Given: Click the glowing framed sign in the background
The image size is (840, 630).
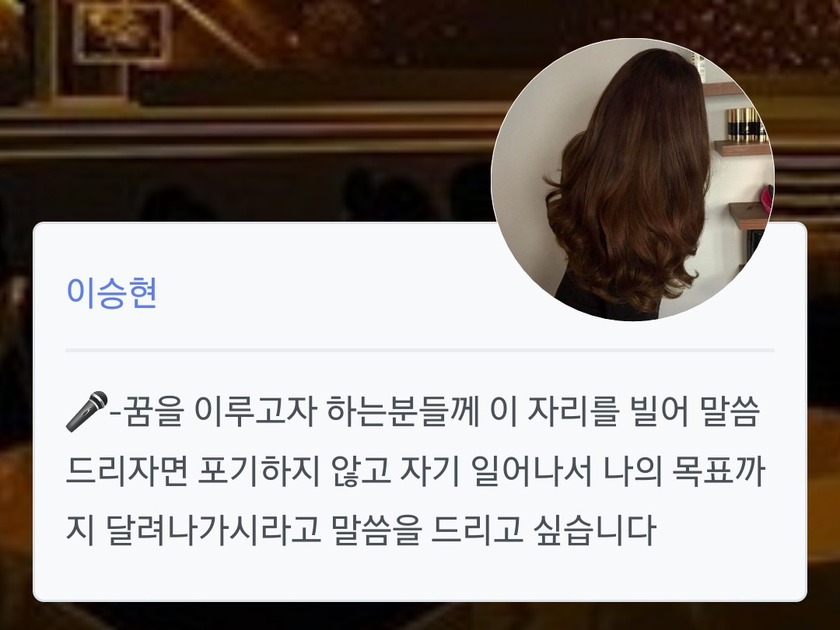Looking at the screenshot, I should (123, 33).
